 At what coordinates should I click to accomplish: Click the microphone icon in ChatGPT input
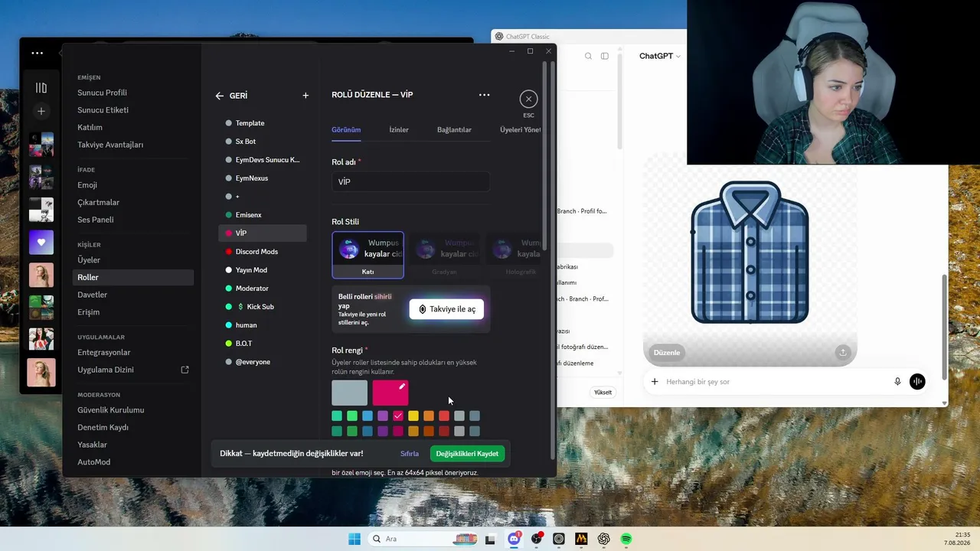click(x=897, y=381)
